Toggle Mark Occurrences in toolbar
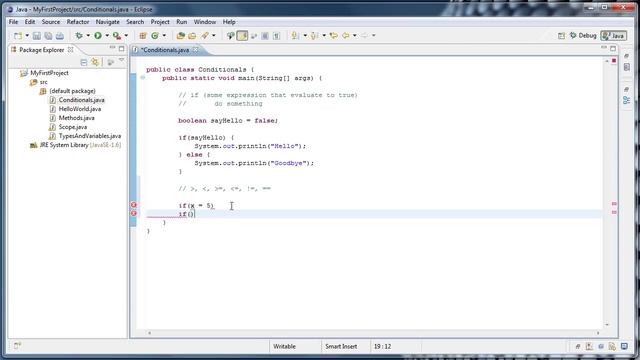 click(242, 36)
